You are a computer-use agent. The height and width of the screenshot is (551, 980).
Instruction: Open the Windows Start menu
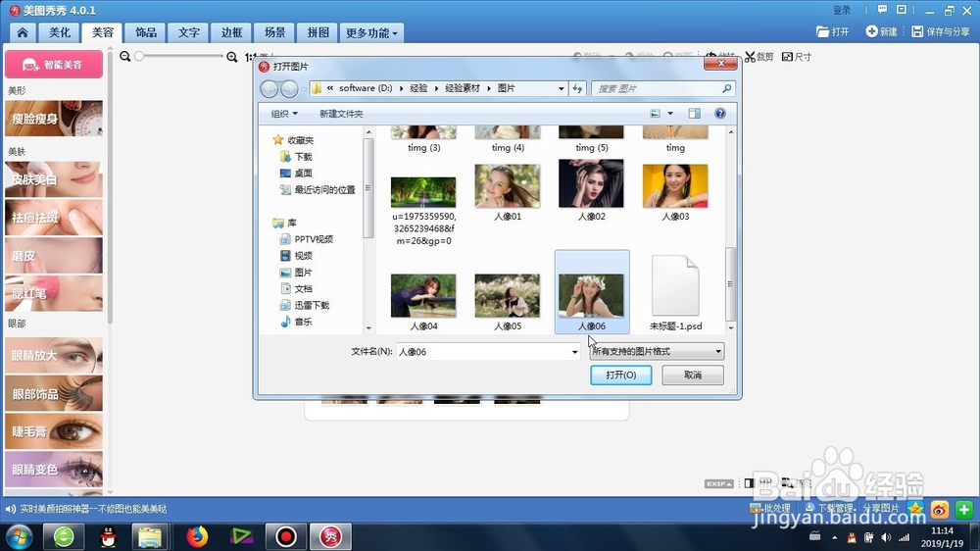(x=18, y=536)
